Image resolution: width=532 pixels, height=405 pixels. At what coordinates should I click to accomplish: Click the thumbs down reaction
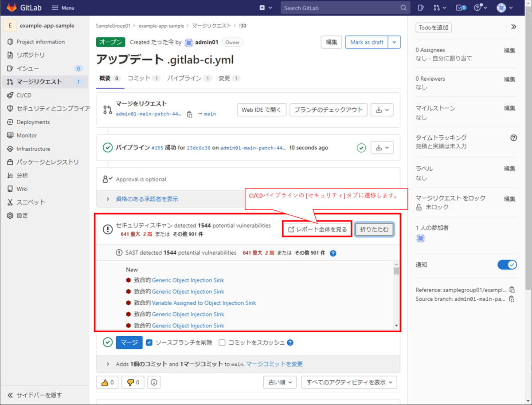133,382
